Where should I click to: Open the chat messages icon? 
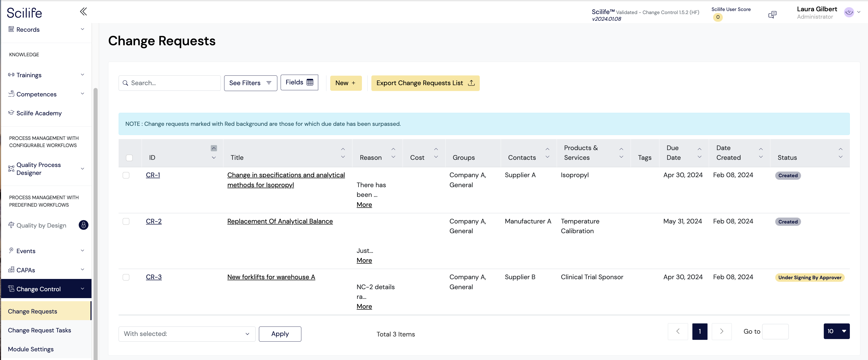coord(772,15)
